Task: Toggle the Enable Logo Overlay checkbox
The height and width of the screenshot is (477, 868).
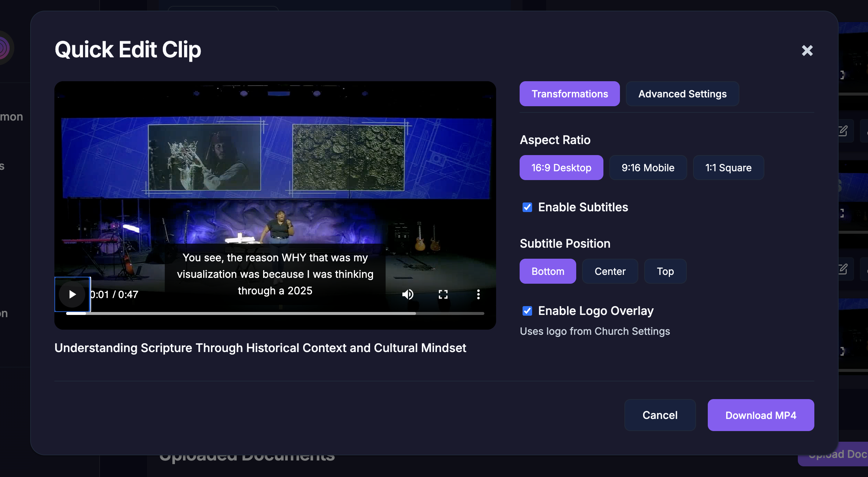Action: (x=527, y=311)
